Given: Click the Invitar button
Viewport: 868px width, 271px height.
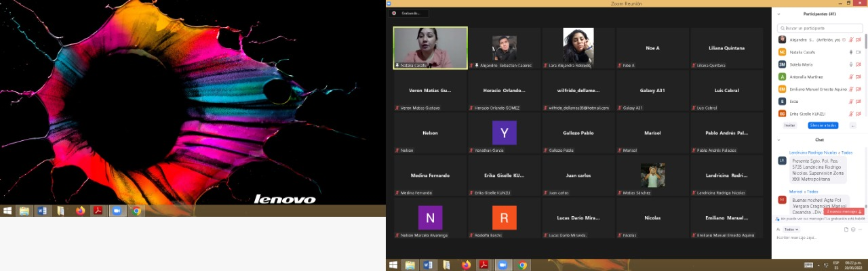Looking at the screenshot, I should [x=789, y=125].
